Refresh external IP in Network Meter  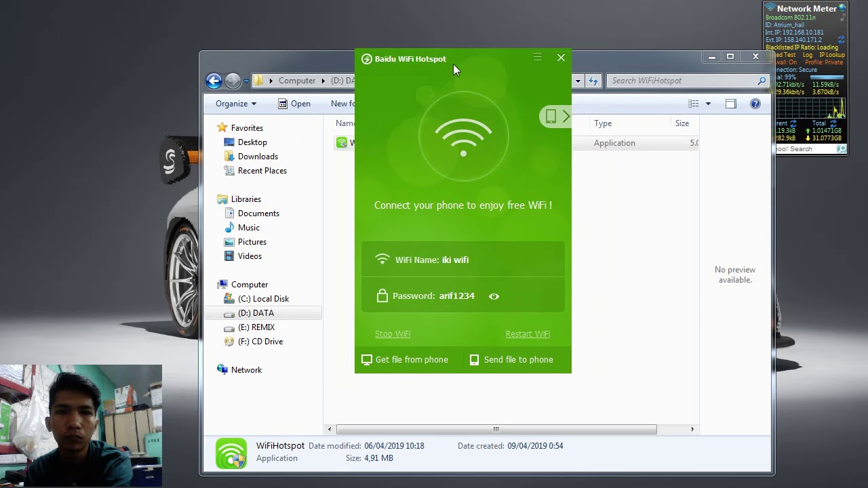842,40
